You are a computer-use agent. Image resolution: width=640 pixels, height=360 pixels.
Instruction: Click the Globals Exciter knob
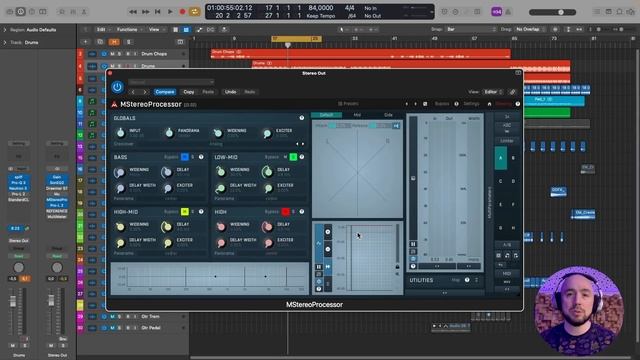[267, 133]
